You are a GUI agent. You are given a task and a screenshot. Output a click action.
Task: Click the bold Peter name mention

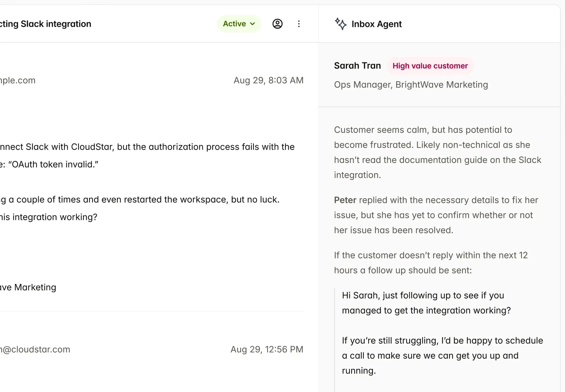click(345, 200)
